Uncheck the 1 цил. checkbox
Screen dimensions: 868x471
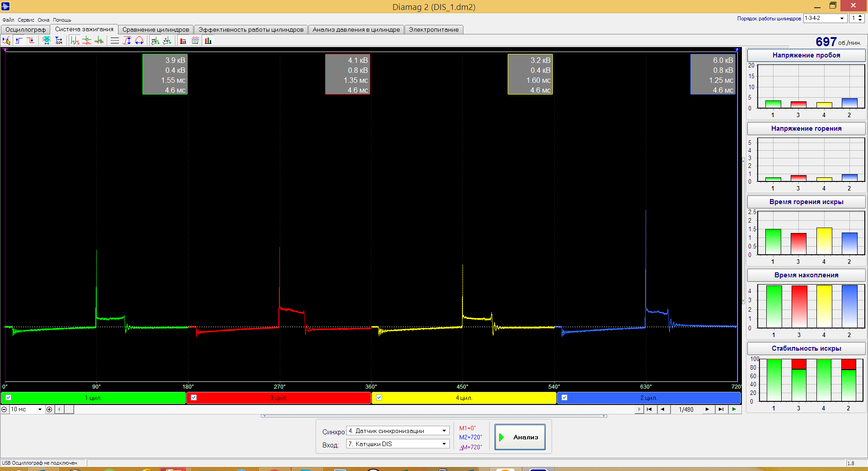point(8,398)
